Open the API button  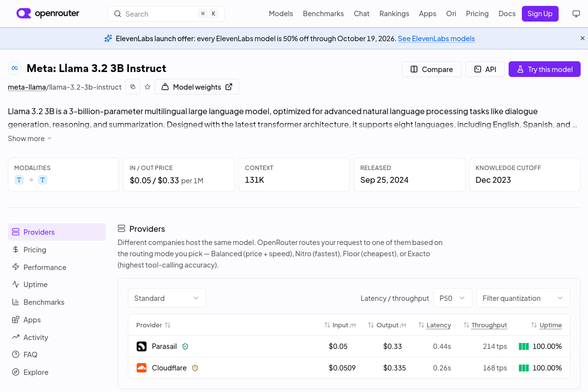tap(485, 69)
